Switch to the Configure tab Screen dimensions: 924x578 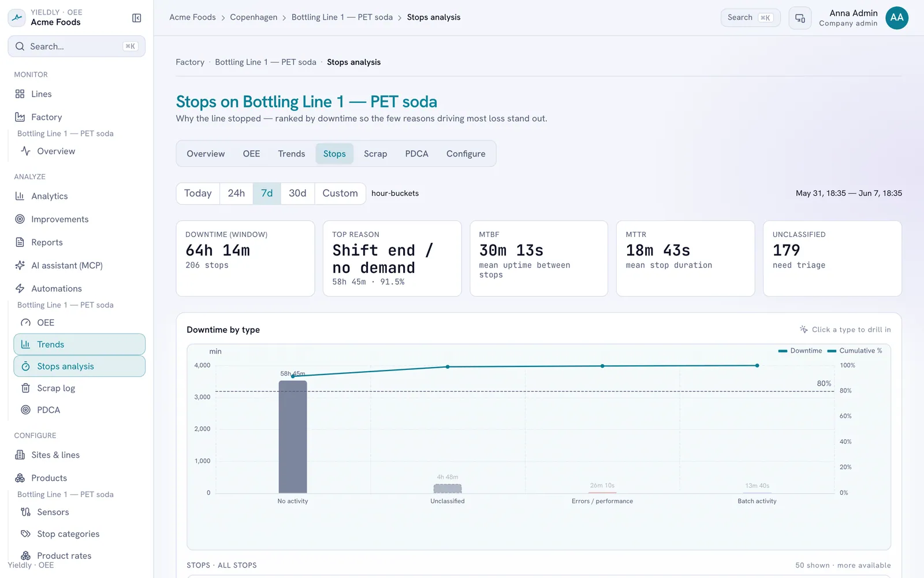tap(466, 154)
